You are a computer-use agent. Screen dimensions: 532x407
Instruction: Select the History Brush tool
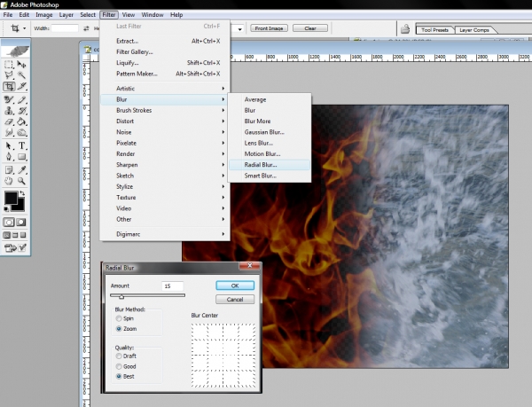[21, 111]
